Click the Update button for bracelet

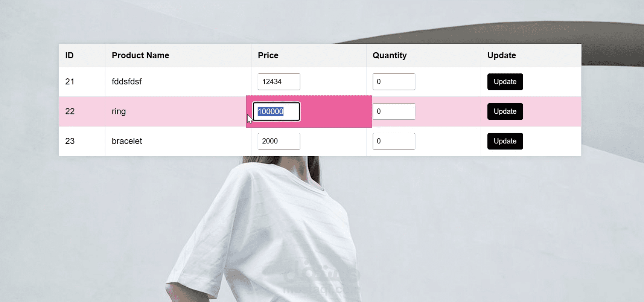(505, 141)
